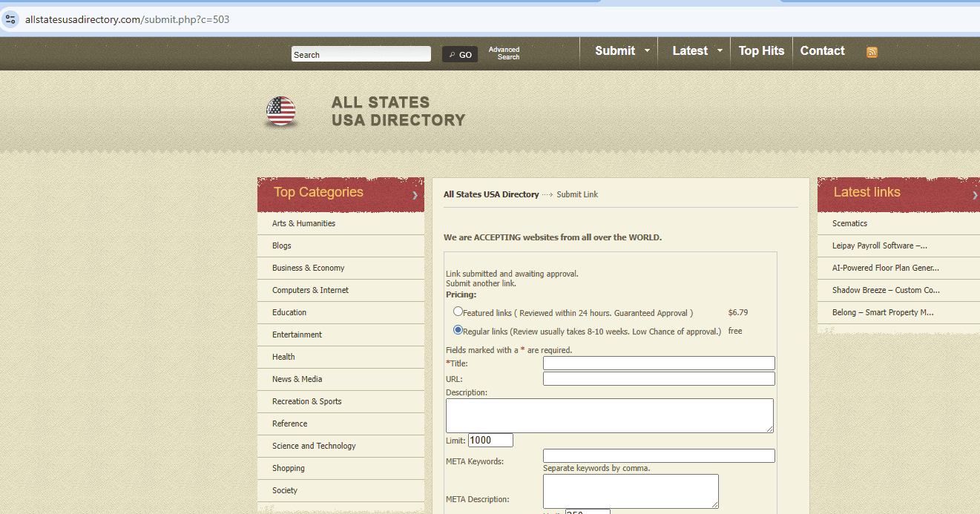
Task: Select the Featured links radio button
Action: pyautogui.click(x=458, y=312)
